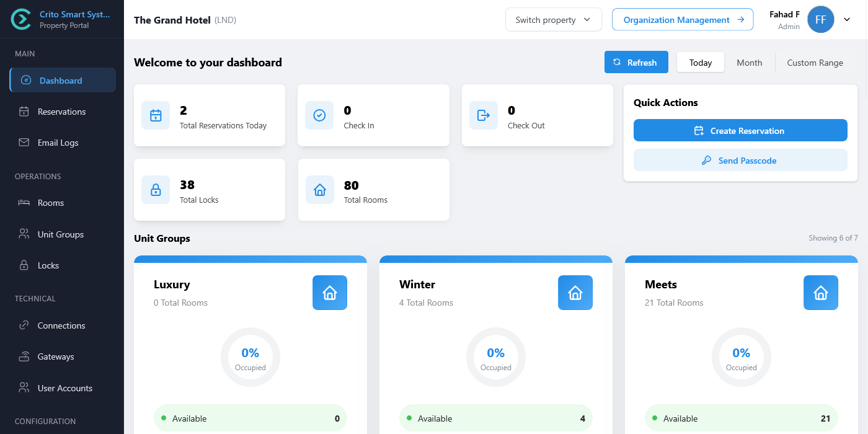Click the FF user avatar

(821, 20)
